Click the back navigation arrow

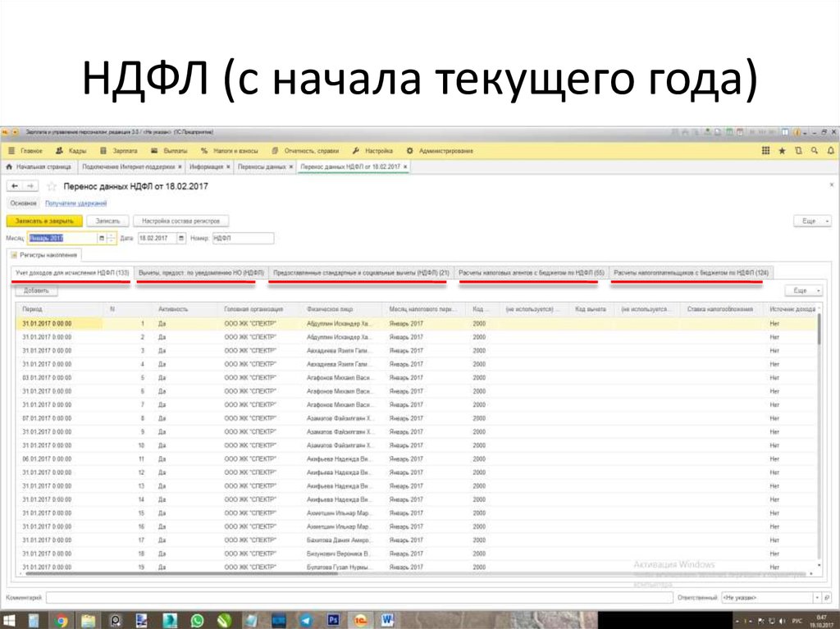pyautogui.click(x=16, y=185)
